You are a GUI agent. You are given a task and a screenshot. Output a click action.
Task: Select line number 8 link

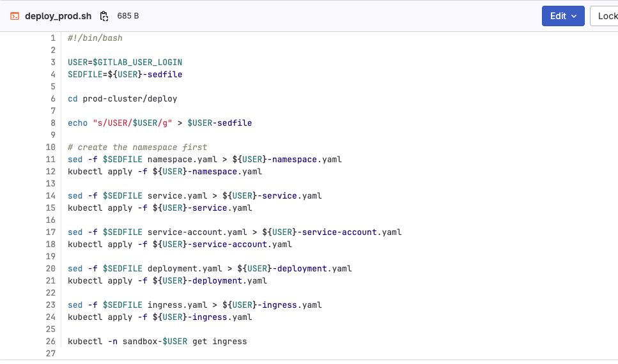[53, 123]
